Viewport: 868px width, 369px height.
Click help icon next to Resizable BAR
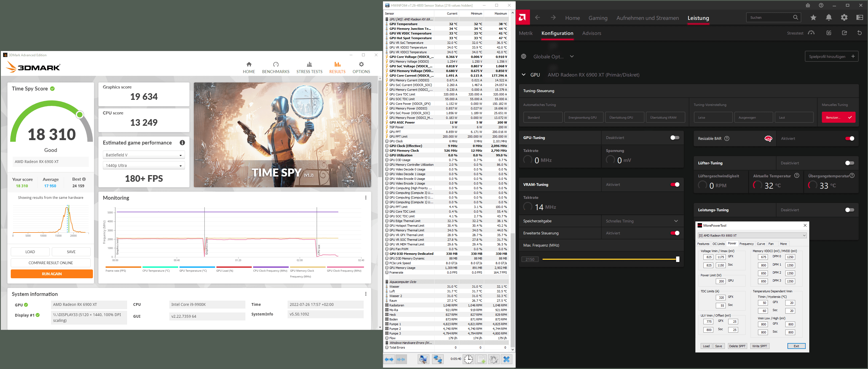(727, 138)
